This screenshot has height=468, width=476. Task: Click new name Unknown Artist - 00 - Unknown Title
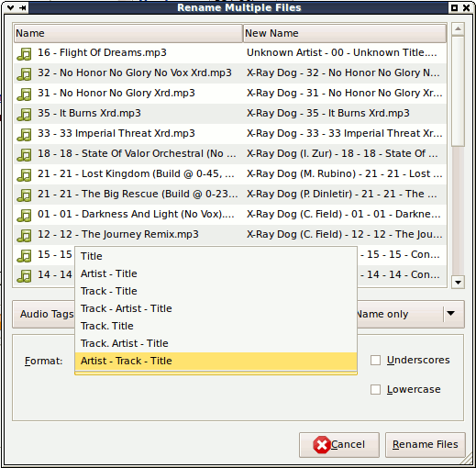[x=342, y=52]
